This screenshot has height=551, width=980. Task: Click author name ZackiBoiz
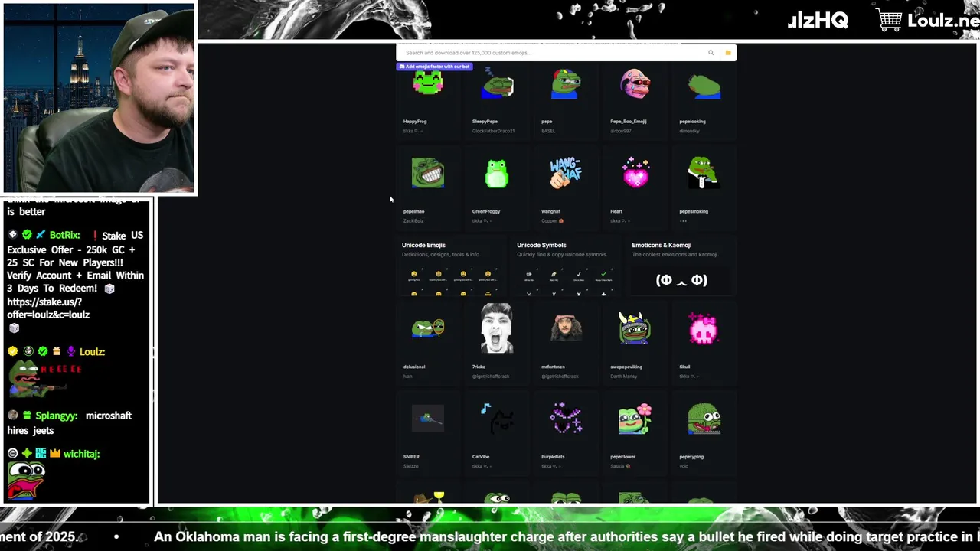pos(413,221)
